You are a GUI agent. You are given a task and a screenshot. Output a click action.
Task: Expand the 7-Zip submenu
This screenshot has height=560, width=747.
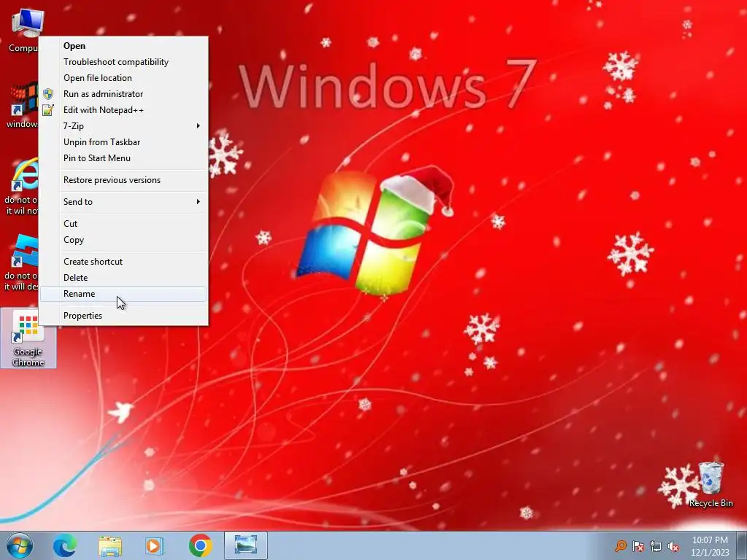click(123, 126)
